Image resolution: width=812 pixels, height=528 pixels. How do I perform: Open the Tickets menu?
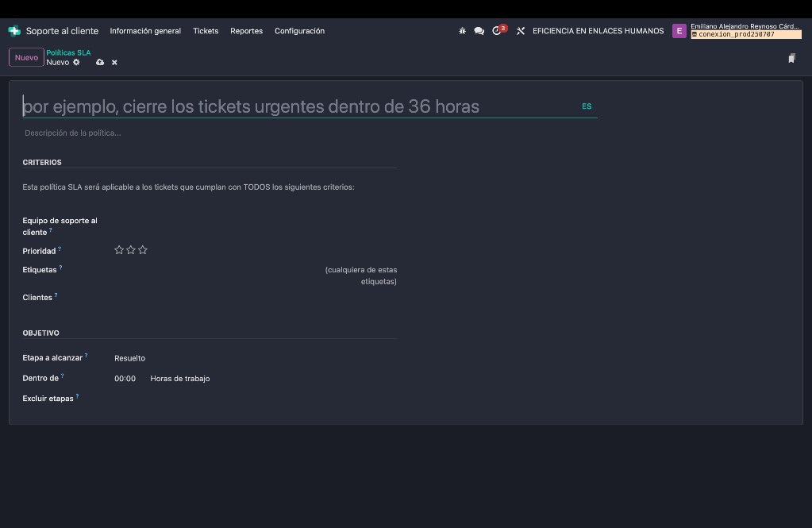pyautogui.click(x=206, y=31)
